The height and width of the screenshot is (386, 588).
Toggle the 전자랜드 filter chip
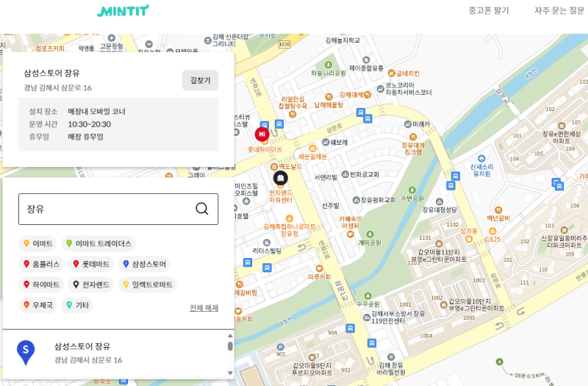tap(90, 285)
